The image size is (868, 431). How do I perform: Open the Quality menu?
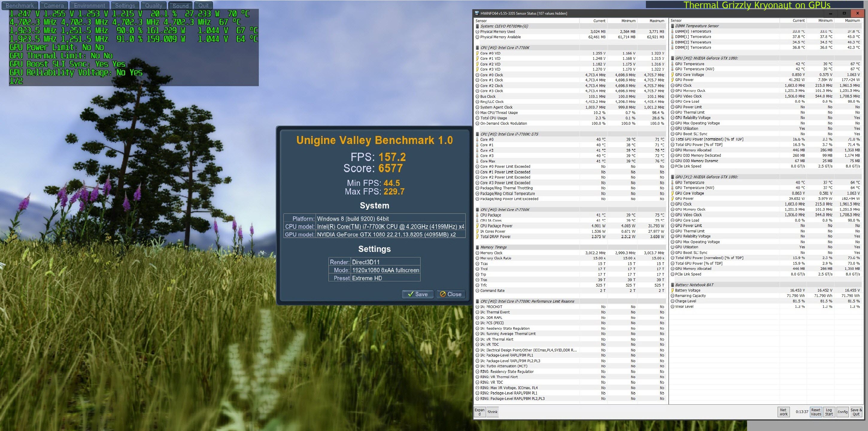pyautogui.click(x=153, y=5)
